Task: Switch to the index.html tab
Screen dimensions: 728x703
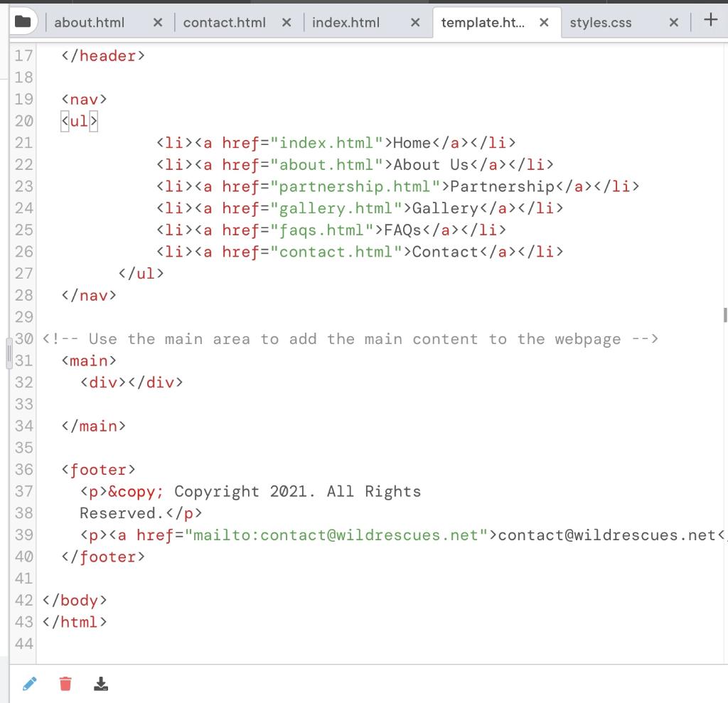Action: [x=346, y=22]
